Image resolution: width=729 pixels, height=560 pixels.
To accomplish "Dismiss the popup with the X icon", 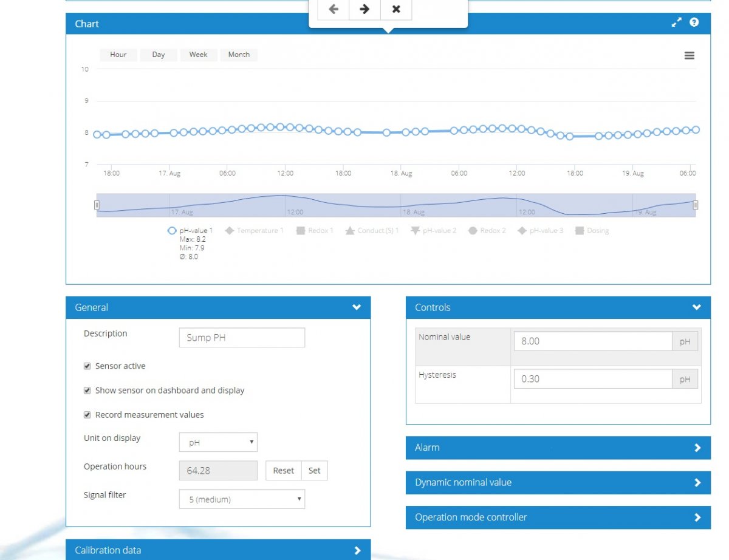I will tap(396, 9).
